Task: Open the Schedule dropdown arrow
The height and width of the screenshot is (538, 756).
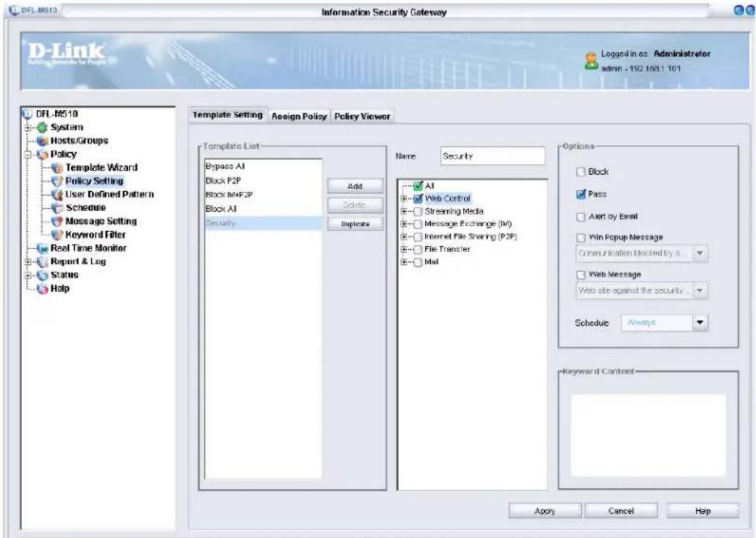Action: coord(700,323)
